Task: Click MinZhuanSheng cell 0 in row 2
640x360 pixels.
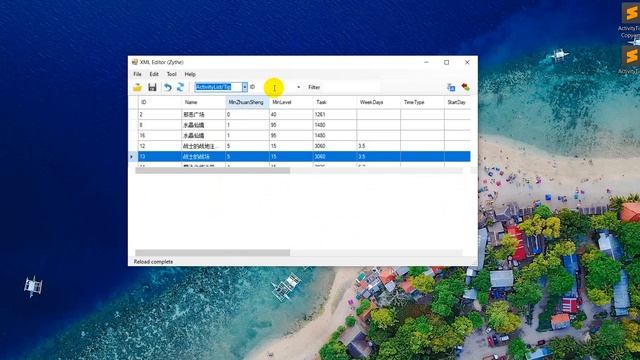Action: 247,115
